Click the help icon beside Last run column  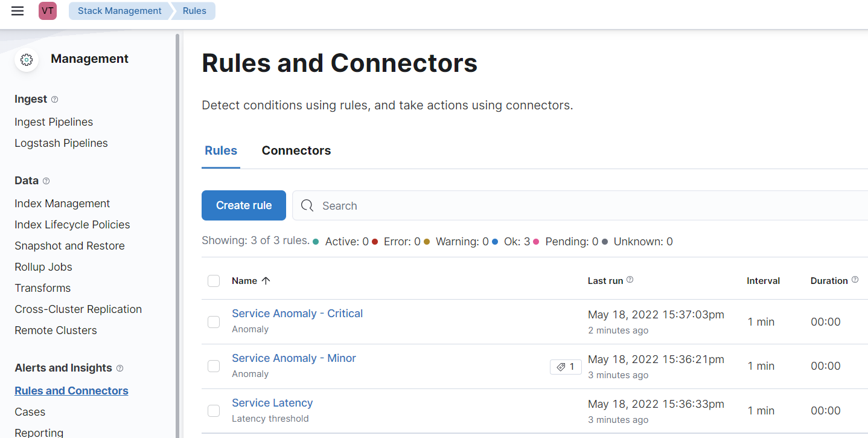(x=630, y=279)
